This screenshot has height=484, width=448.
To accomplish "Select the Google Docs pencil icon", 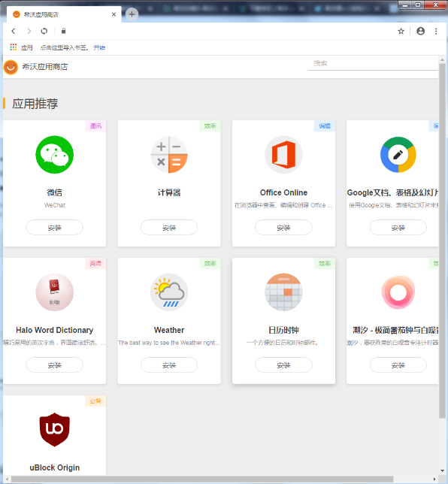I will (398, 155).
